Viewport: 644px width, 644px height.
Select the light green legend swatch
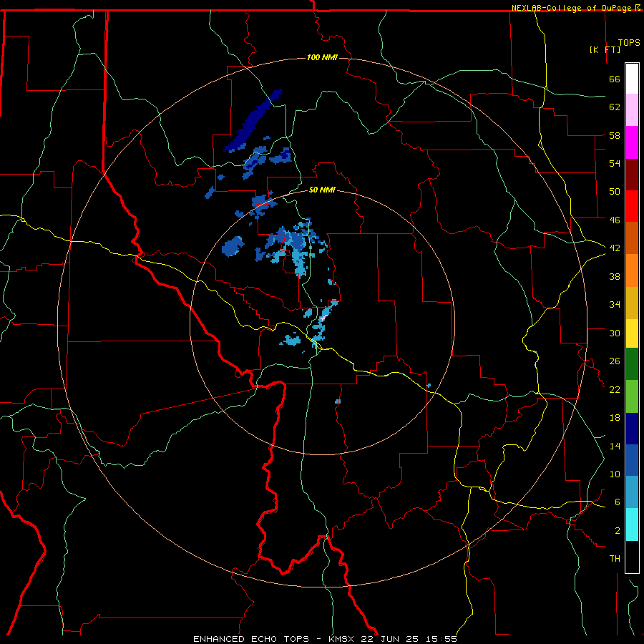632,396
